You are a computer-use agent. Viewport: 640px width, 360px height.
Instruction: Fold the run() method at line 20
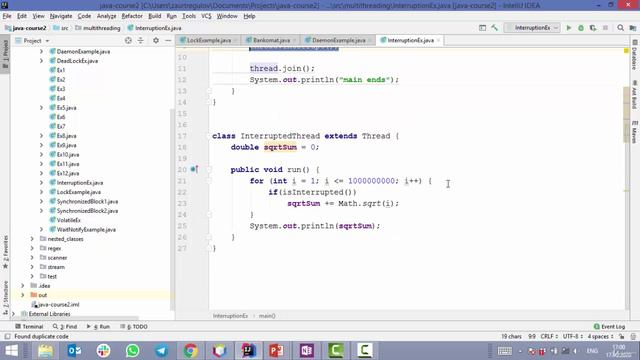pyautogui.click(x=209, y=169)
